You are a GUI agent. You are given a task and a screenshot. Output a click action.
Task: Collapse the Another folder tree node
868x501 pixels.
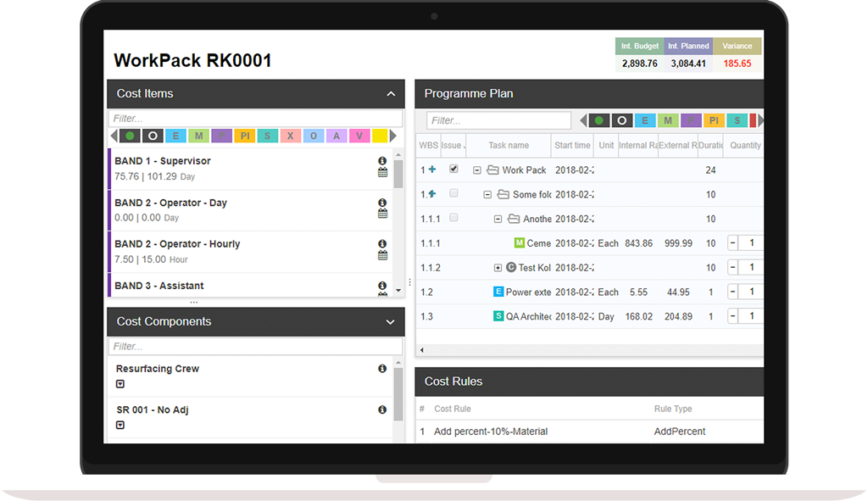point(498,220)
